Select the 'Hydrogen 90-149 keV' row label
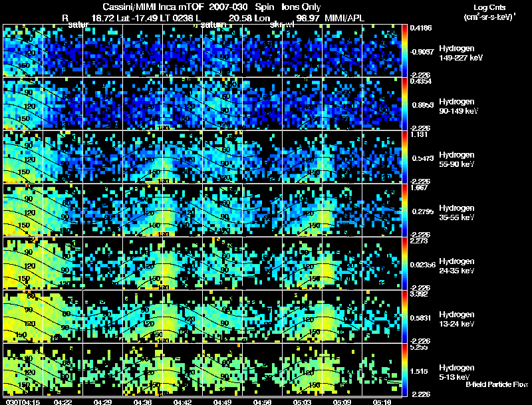Image resolution: width=532 pixels, height=405 pixels. (x=458, y=106)
